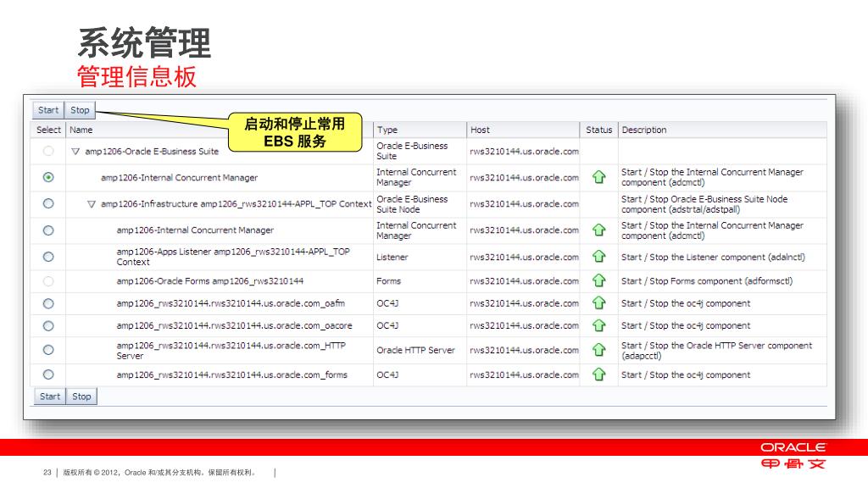Click the Status column header
The image size is (868, 488).
pos(599,130)
